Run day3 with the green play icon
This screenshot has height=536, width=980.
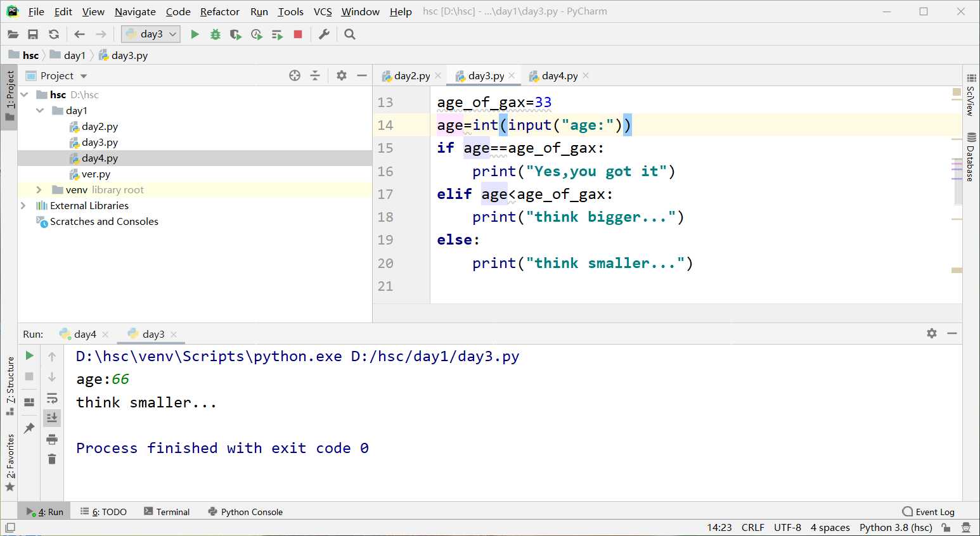195,34
